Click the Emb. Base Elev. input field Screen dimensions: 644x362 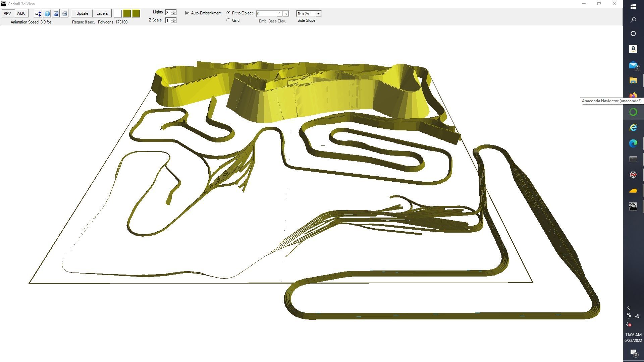tap(267, 14)
